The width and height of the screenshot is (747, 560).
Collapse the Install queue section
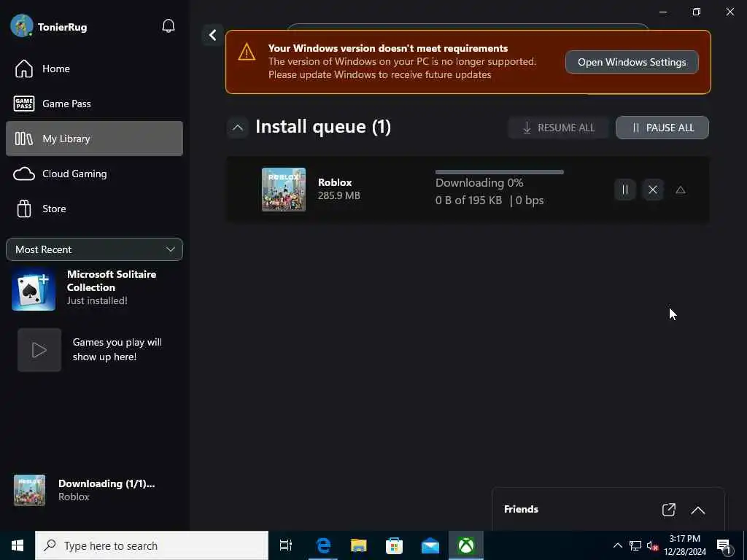pos(237,128)
